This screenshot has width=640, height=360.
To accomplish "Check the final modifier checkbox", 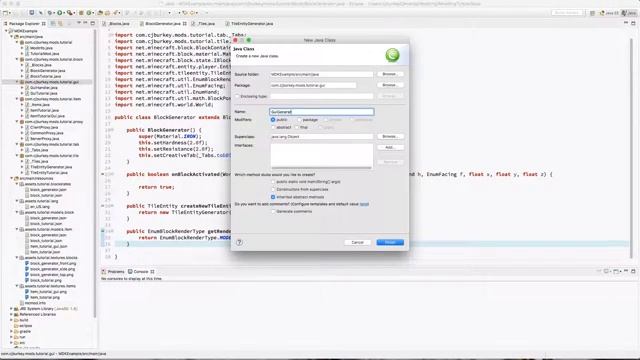I will tap(297, 127).
